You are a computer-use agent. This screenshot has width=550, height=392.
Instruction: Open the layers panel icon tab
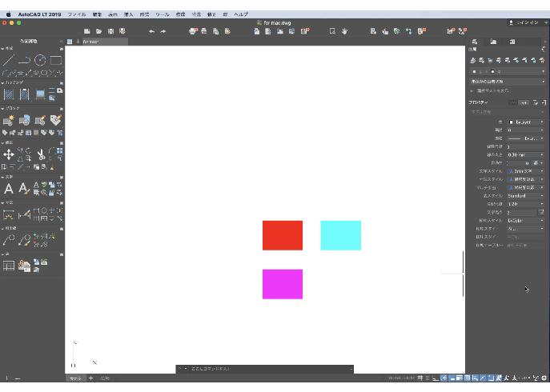(475, 42)
